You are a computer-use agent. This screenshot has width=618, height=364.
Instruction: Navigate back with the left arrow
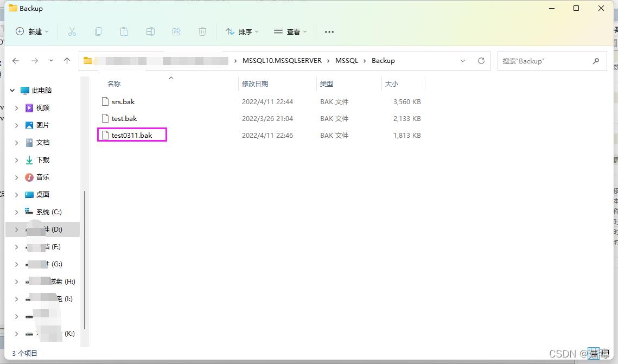pos(16,61)
